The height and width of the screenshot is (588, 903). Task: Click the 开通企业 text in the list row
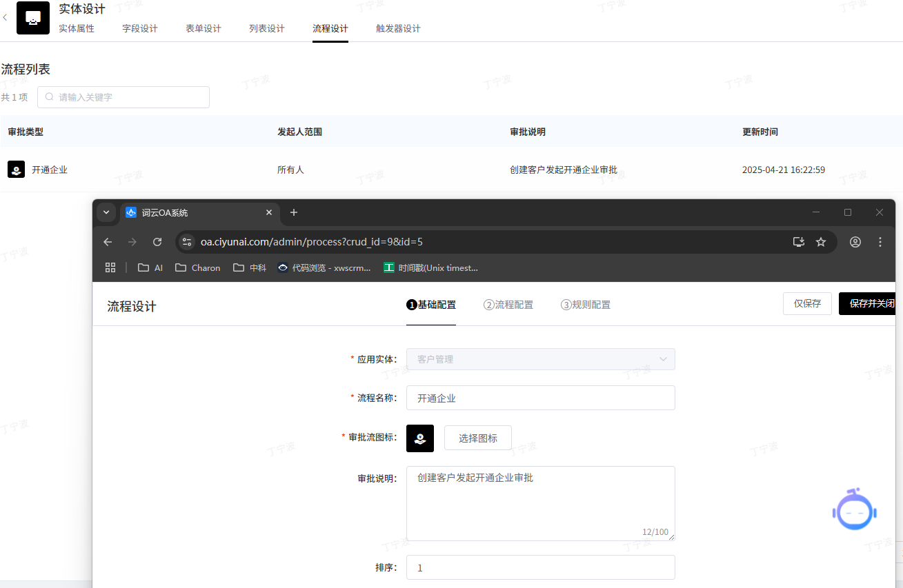[50, 170]
